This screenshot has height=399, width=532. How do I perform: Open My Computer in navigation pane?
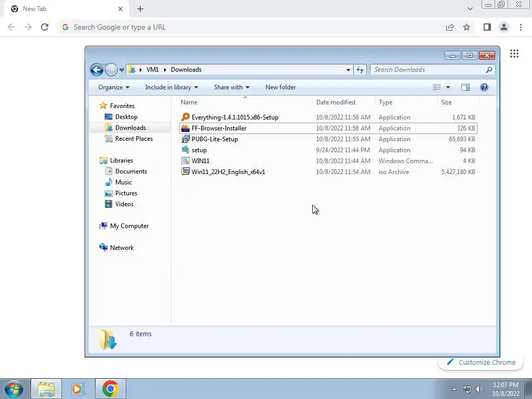pos(129,226)
